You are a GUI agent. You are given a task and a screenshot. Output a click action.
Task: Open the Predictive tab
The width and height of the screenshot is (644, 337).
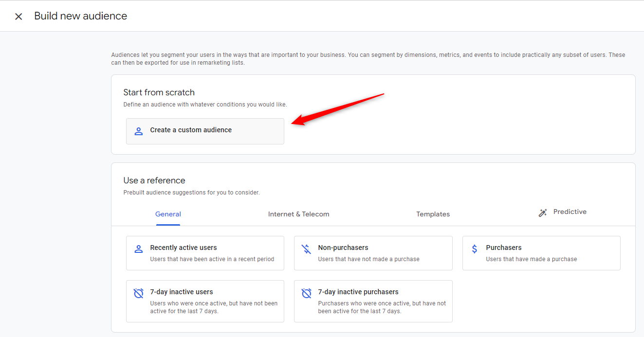570,212
